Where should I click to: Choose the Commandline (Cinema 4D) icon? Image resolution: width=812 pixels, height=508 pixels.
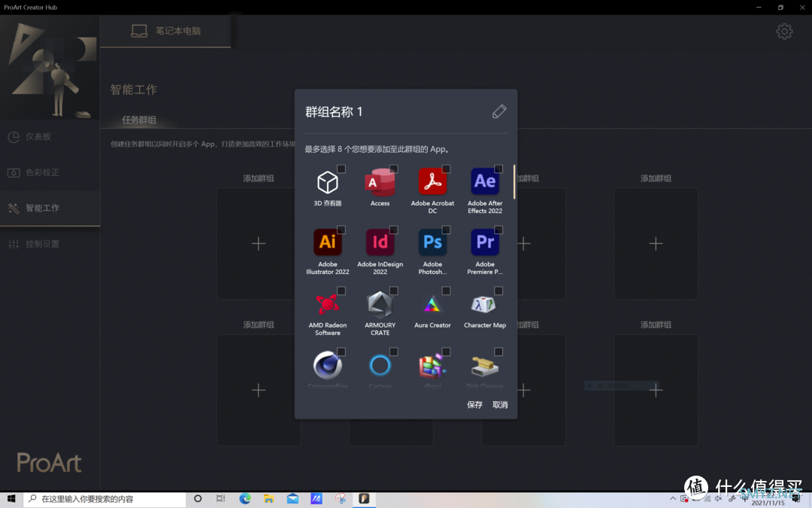click(328, 365)
